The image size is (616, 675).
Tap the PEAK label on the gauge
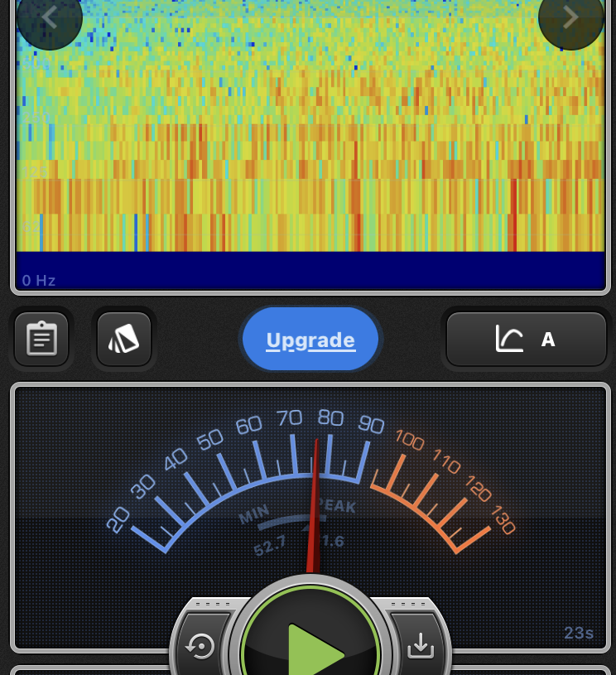tap(337, 505)
